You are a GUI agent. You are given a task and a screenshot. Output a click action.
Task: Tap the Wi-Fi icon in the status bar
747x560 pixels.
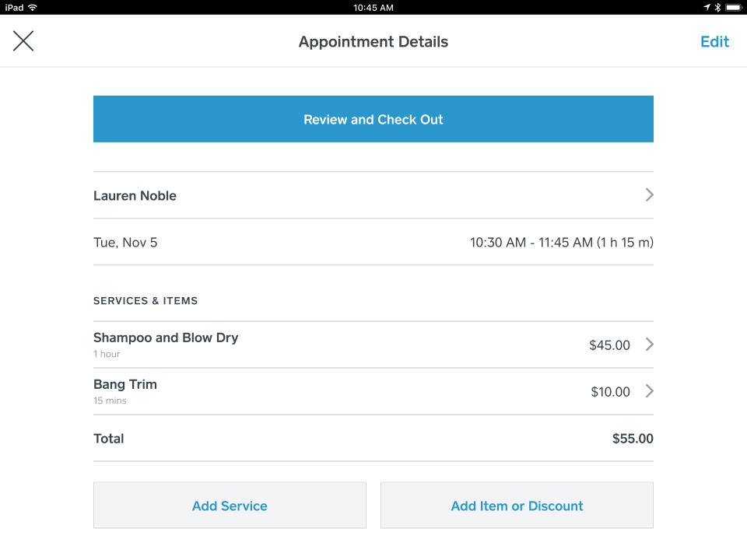click(x=32, y=7)
